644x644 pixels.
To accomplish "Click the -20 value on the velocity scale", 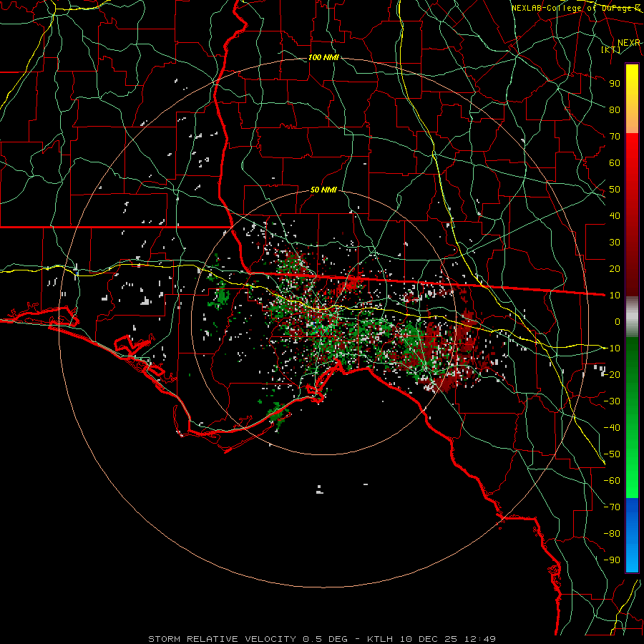I will coord(612,374).
